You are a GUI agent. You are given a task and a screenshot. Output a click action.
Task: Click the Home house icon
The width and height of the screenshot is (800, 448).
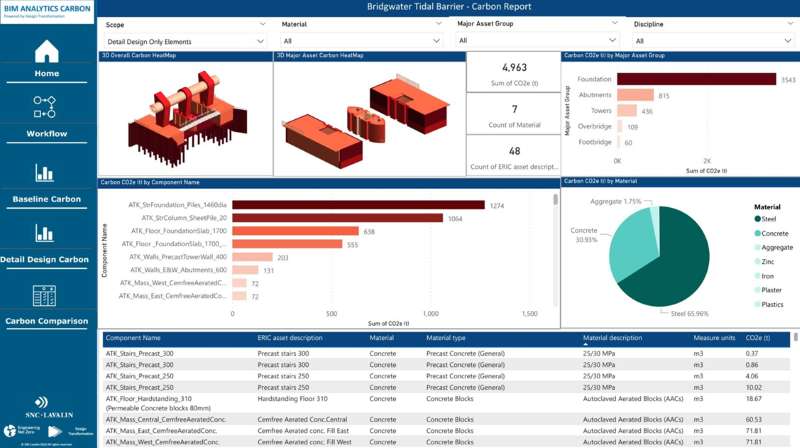(46, 51)
